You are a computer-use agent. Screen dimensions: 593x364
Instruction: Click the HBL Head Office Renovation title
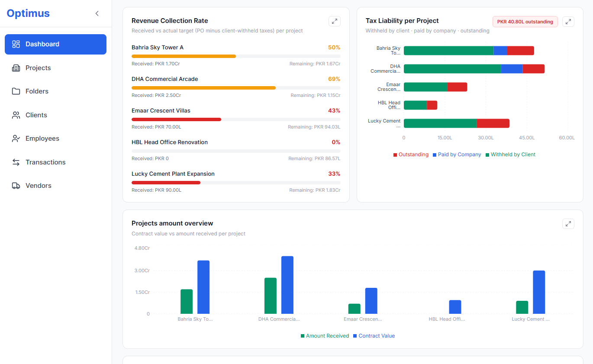click(x=170, y=142)
